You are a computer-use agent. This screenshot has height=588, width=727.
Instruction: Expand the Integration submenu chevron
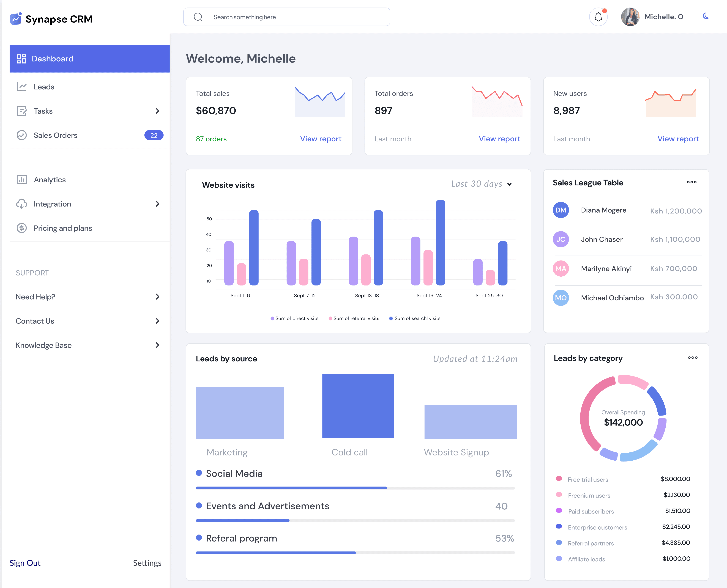click(157, 204)
